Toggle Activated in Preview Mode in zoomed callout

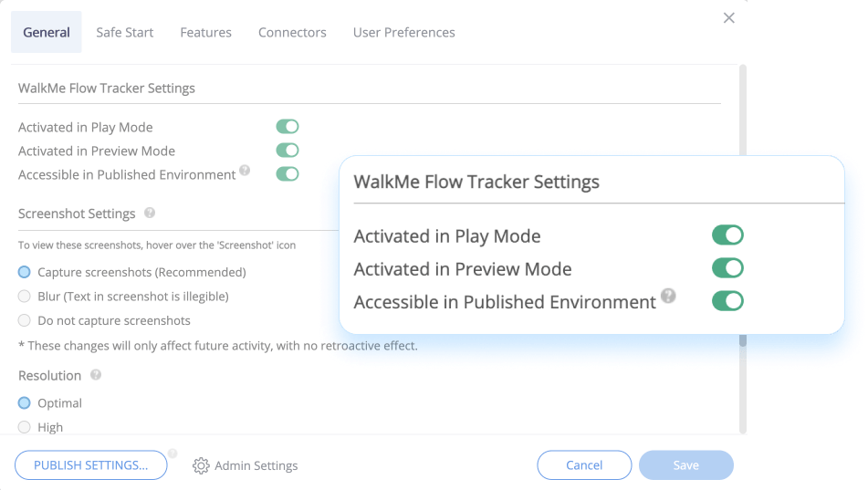coord(727,268)
